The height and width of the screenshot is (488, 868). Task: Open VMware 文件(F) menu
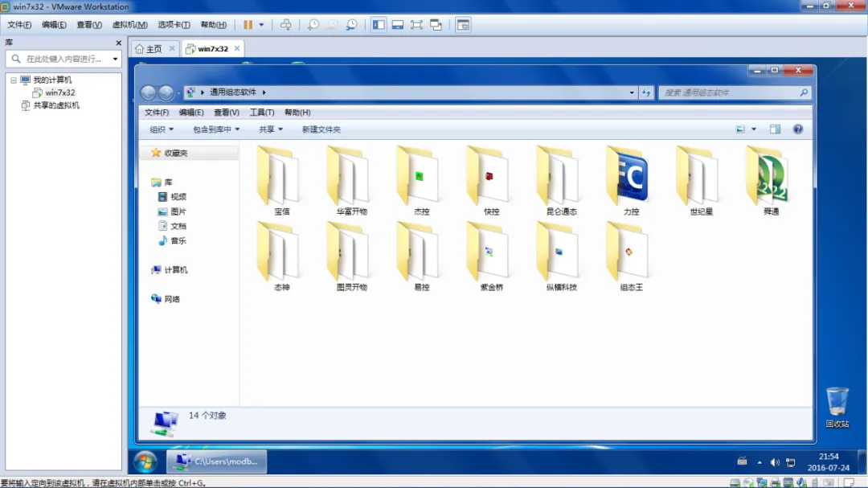coord(19,24)
